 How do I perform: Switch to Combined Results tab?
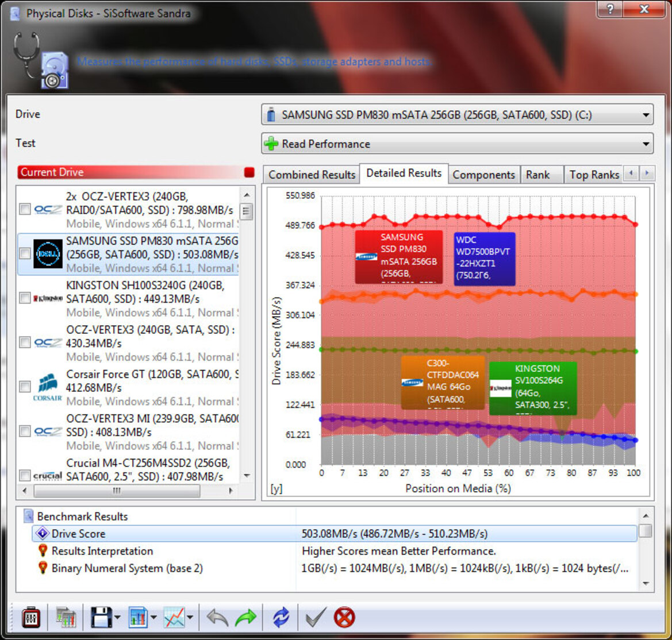tap(312, 175)
